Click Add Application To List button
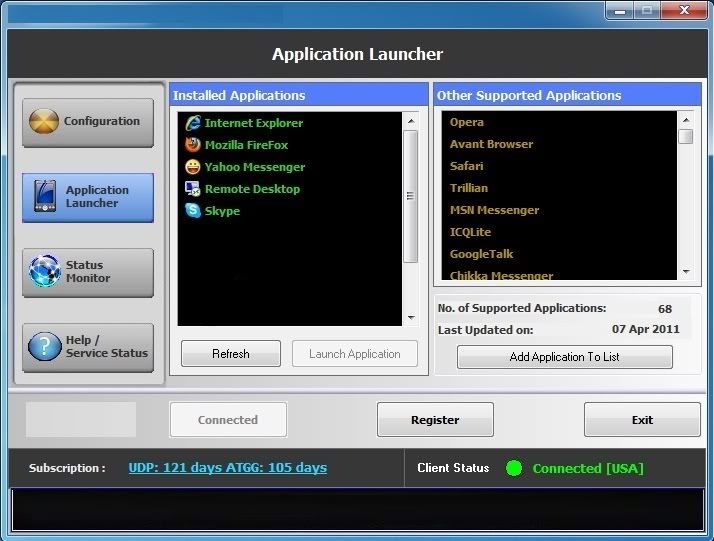This screenshot has width=714, height=541. [565, 357]
